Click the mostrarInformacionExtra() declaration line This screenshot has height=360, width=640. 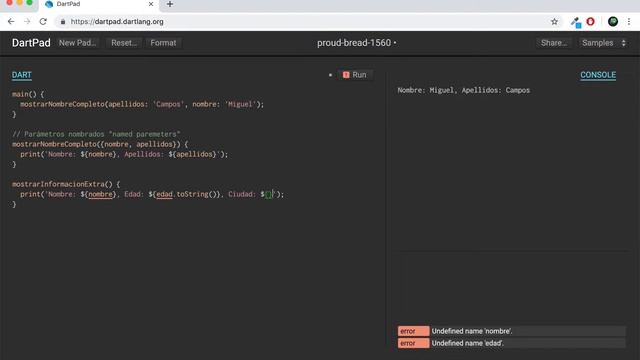point(66,184)
